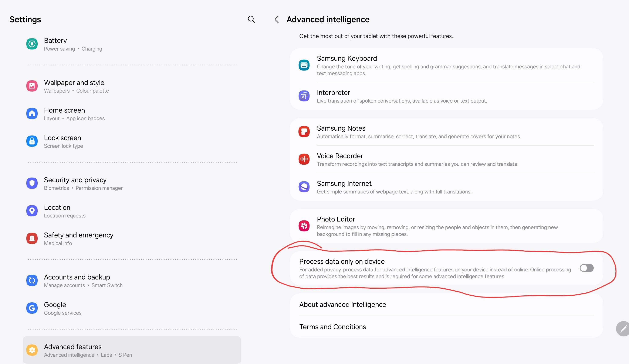View Terms and Conditions
The height and width of the screenshot is (364, 629).
click(332, 327)
